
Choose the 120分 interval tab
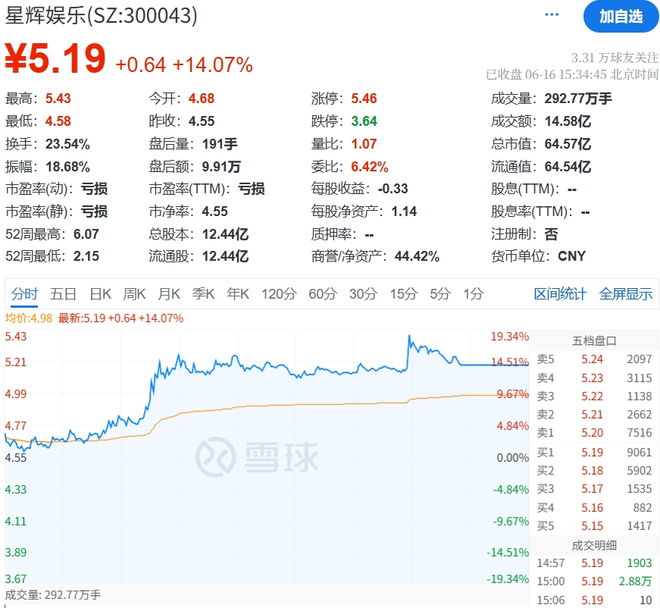click(277, 293)
